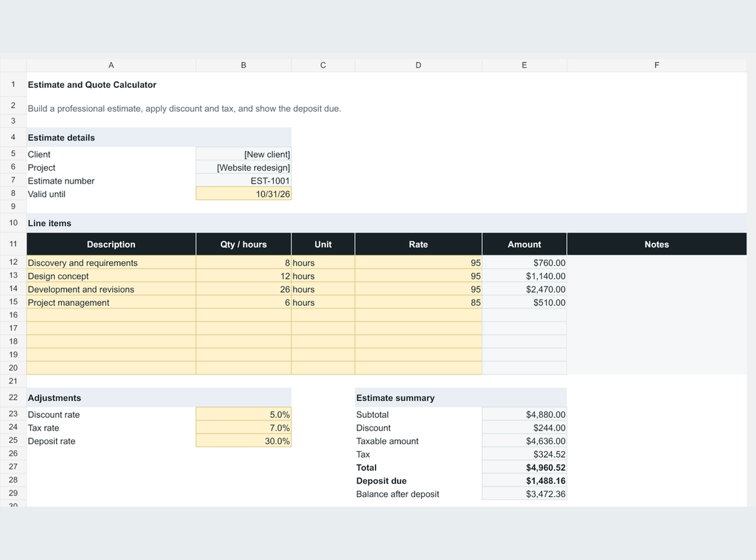Select the Discount rate value cell
Viewport: 756px width, 560px height.
[x=244, y=414]
